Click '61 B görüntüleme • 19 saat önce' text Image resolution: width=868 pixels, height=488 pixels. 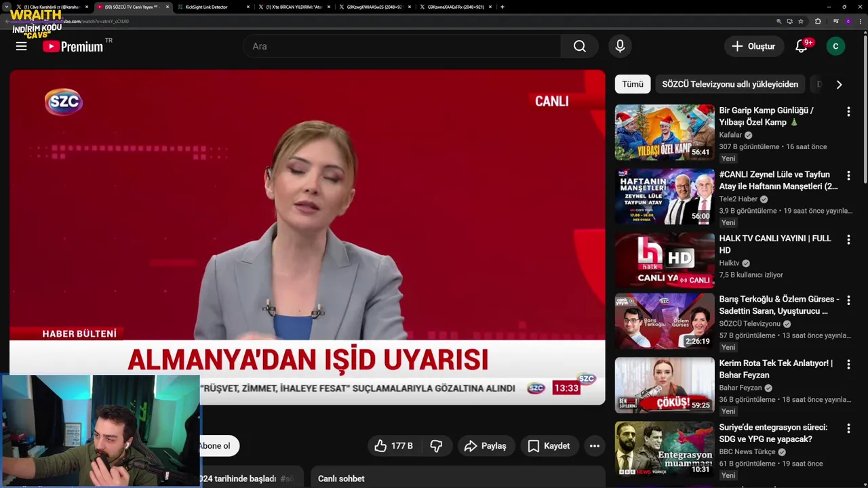[x=771, y=464]
